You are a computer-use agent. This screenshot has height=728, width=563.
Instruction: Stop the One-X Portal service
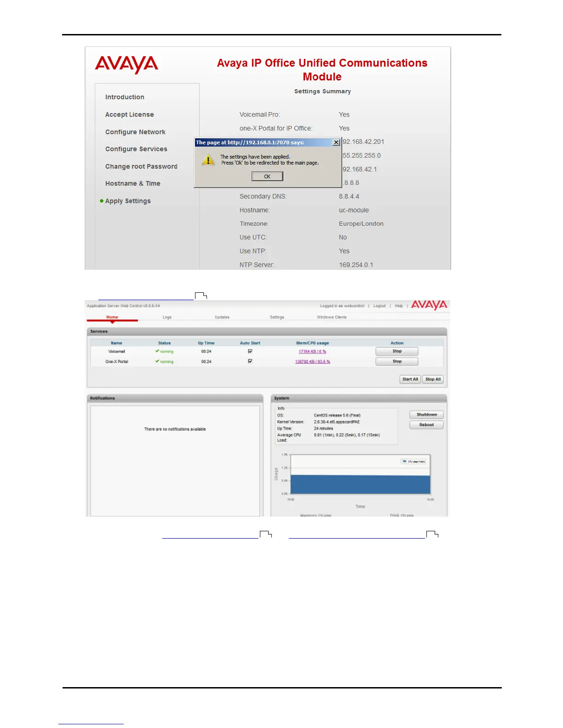tap(397, 361)
